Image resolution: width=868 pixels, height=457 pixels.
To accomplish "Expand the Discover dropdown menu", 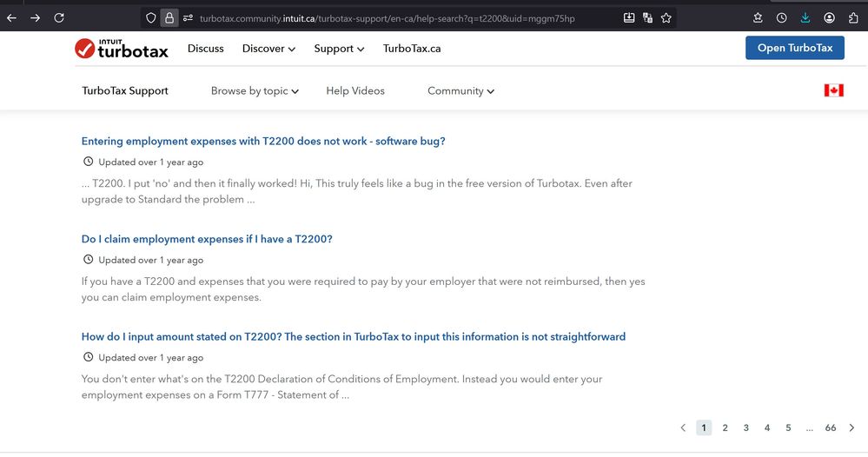I will click(x=268, y=49).
